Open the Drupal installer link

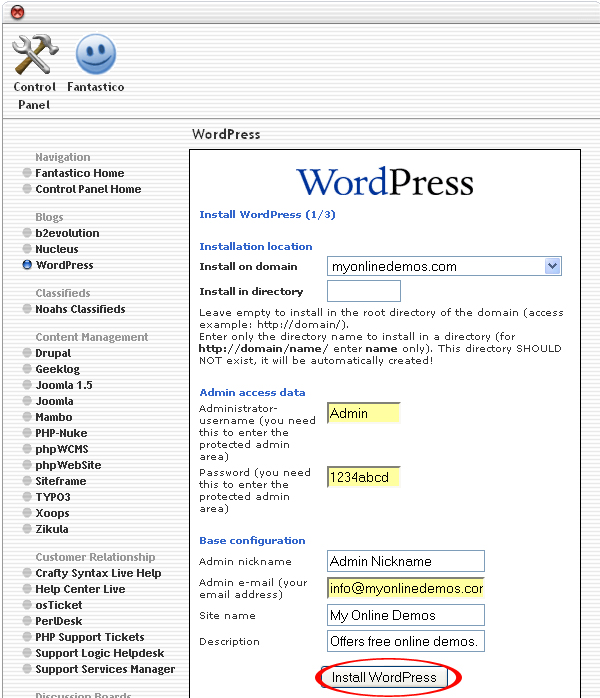53,353
